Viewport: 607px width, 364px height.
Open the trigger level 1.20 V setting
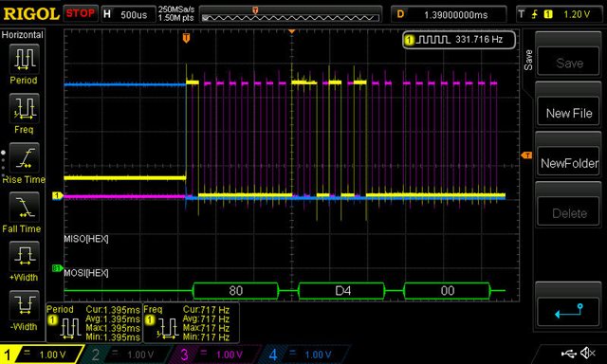point(560,15)
